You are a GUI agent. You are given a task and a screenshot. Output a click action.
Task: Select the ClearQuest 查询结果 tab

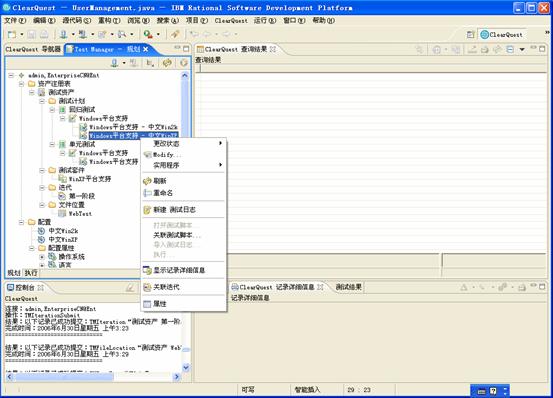236,49
